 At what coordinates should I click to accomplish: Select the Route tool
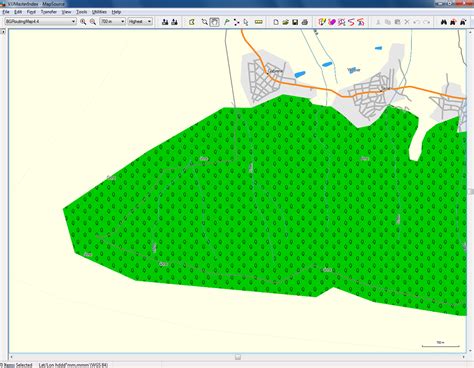(x=236, y=22)
